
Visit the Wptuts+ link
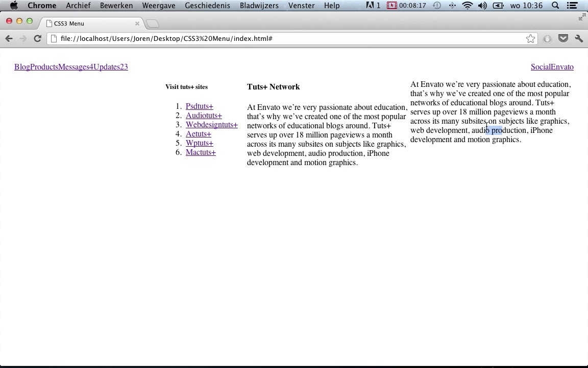coord(200,143)
